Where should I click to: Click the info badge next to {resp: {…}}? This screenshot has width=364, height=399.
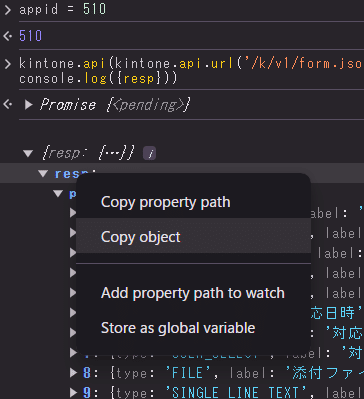click(x=150, y=154)
